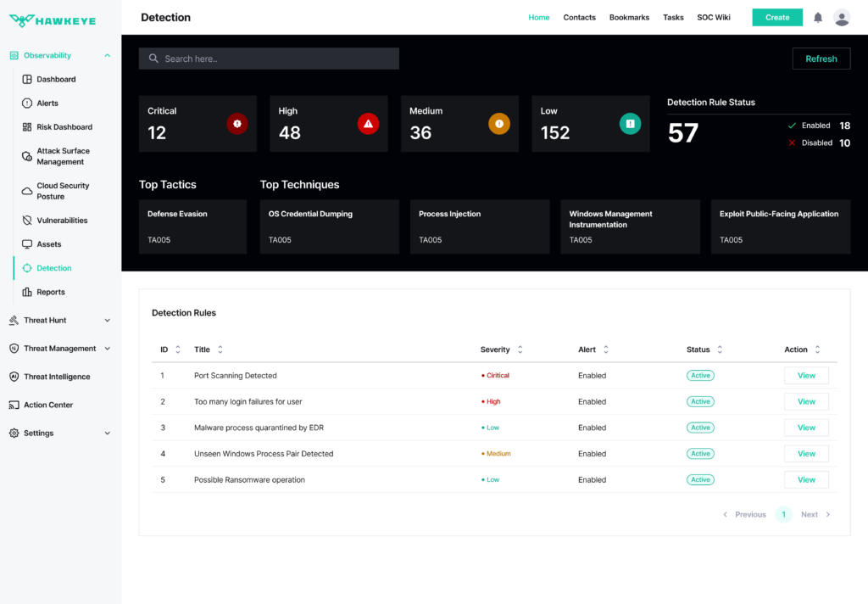View the Port Scanning Detected rule

(x=806, y=376)
